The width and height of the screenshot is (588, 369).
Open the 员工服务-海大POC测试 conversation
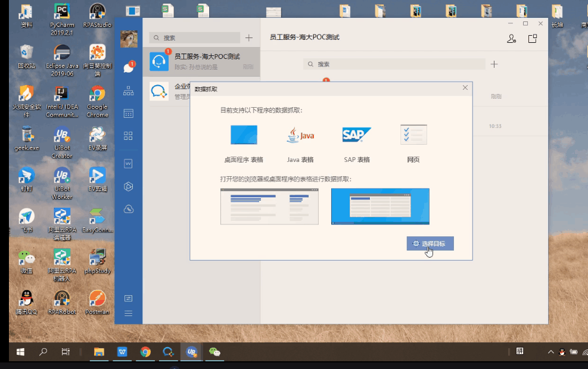tap(201, 62)
